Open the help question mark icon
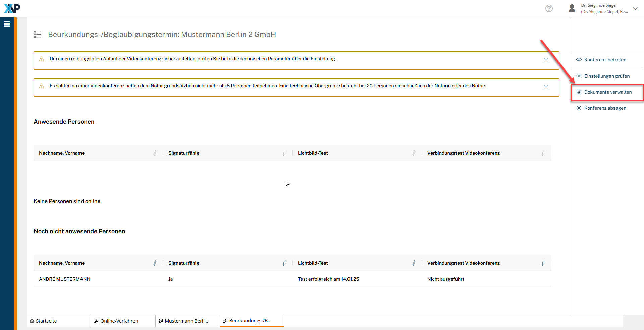The height and width of the screenshot is (330, 644). click(x=549, y=8)
